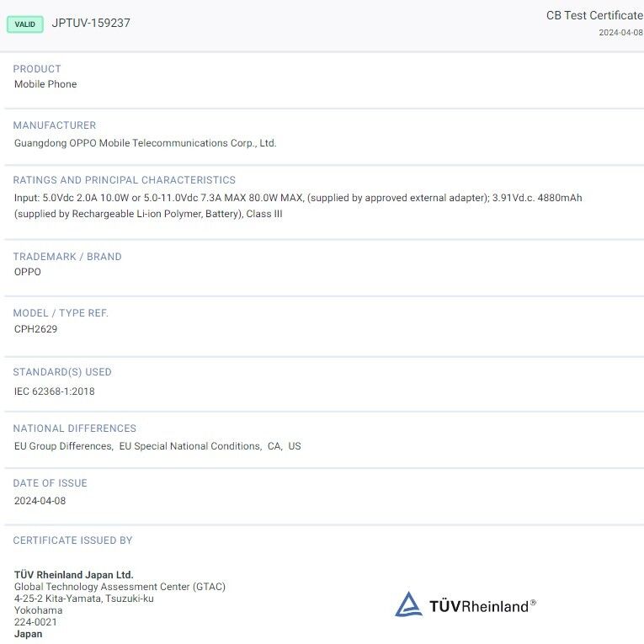Click the 2024-04-08 date under CB Test Certificate
This screenshot has width=644, height=644.
tap(620, 33)
